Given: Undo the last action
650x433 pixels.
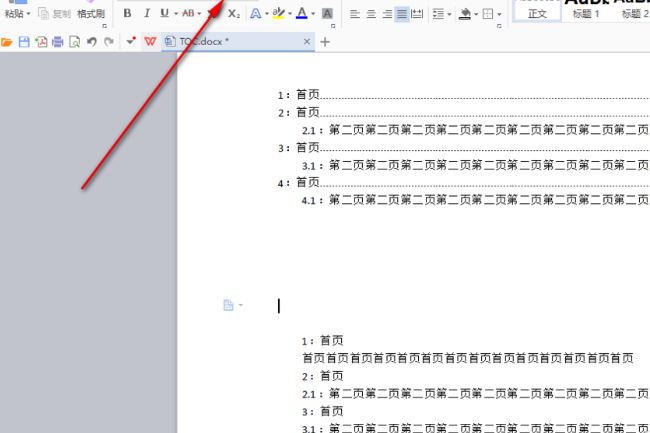Looking at the screenshot, I should 92,42.
